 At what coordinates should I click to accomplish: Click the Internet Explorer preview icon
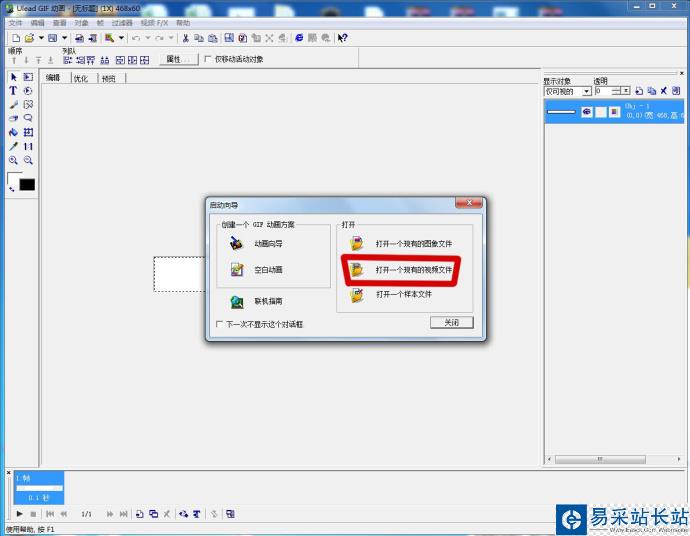[299, 38]
